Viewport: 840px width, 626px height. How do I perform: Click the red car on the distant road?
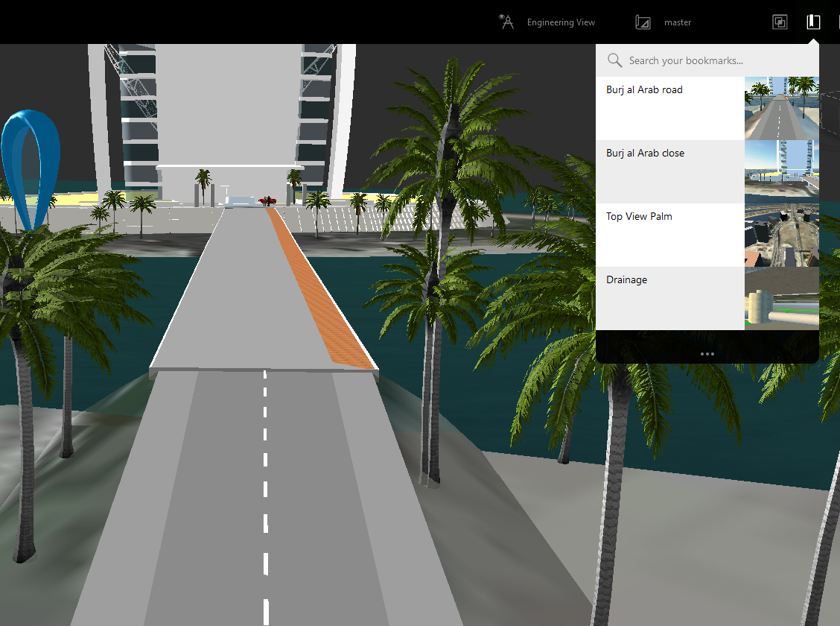pos(267,200)
